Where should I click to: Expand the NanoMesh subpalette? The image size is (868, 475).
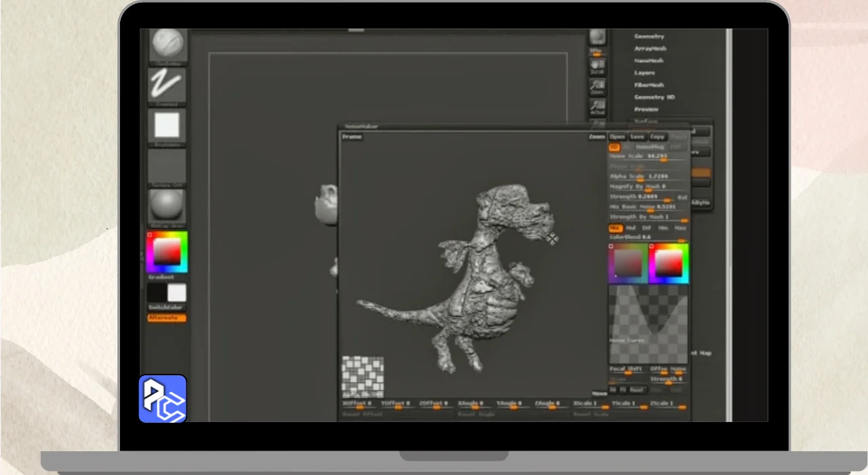coord(648,60)
